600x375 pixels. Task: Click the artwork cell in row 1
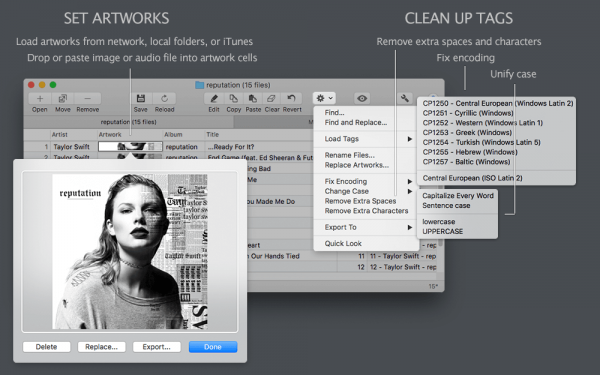[130, 147]
